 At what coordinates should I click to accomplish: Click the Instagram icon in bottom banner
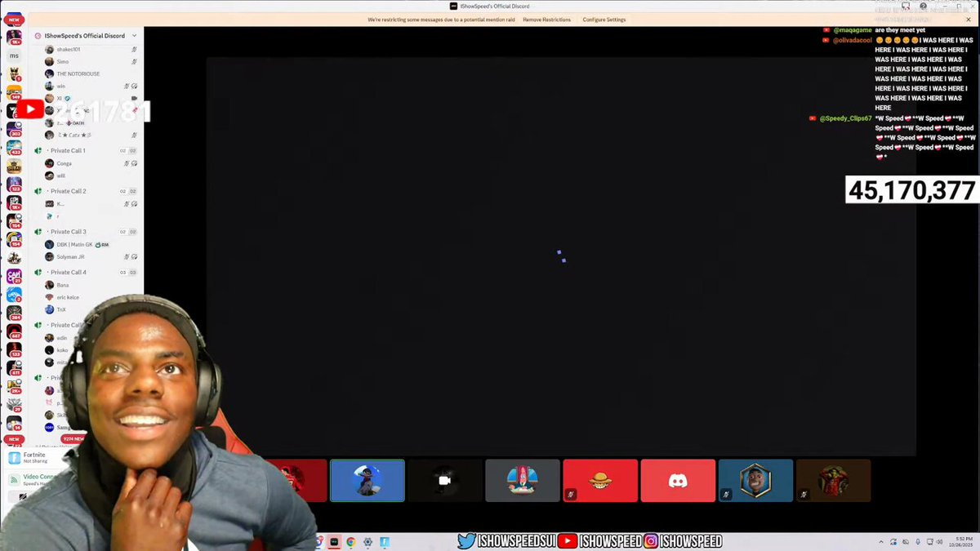[651, 540]
